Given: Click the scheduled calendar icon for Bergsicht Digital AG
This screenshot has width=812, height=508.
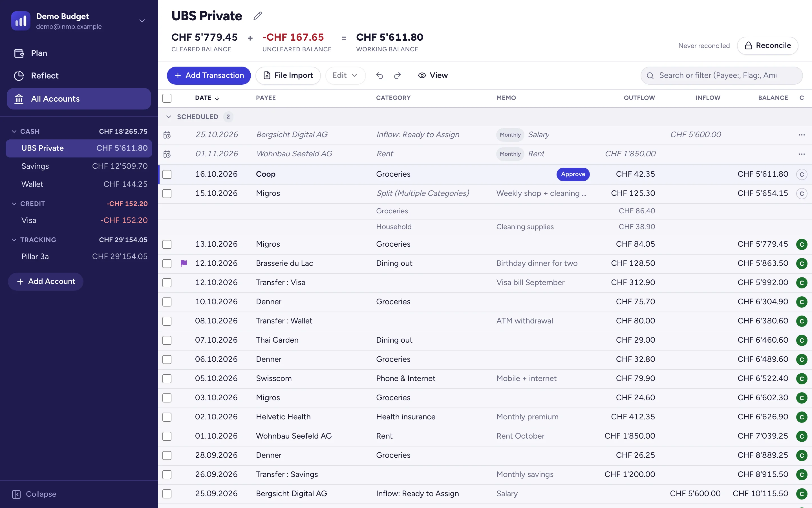Looking at the screenshot, I should (x=167, y=135).
